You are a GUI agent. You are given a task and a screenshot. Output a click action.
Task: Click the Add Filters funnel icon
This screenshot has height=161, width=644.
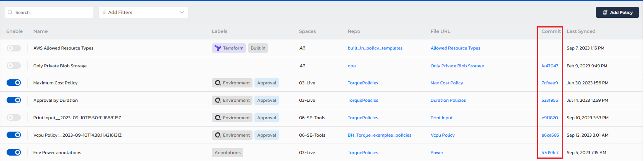[x=104, y=12]
